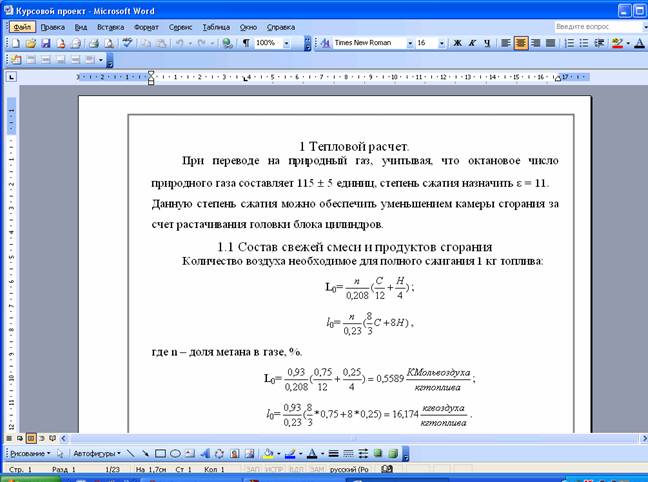Show non-printing paragraph marks
This screenshot has height=482, width=648.
[x=246, y=43]
